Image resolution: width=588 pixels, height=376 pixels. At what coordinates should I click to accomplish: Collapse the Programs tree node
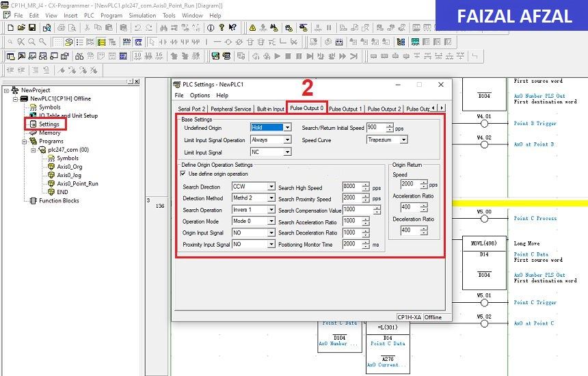[x=25, y=142]
